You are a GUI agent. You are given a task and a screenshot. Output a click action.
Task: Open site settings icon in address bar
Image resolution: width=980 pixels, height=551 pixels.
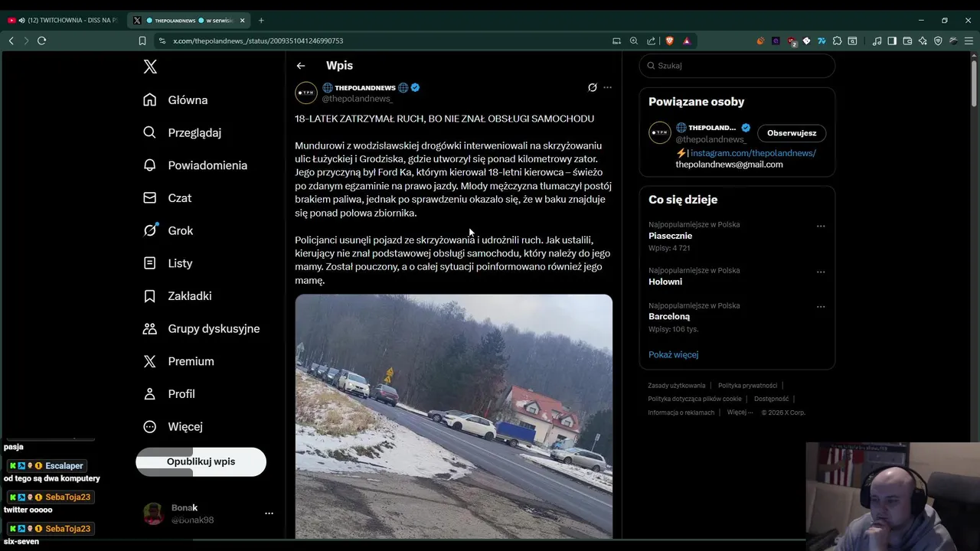(162, 41)
